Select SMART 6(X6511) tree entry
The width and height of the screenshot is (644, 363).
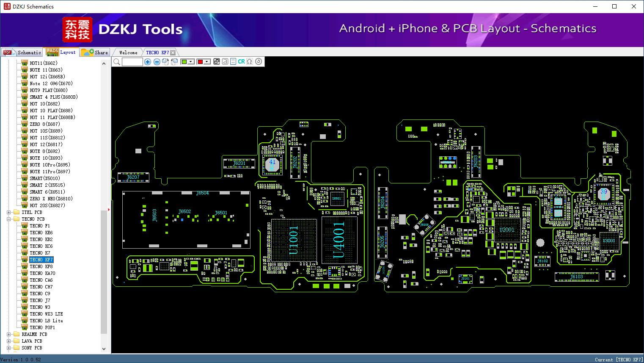point(47,192)
